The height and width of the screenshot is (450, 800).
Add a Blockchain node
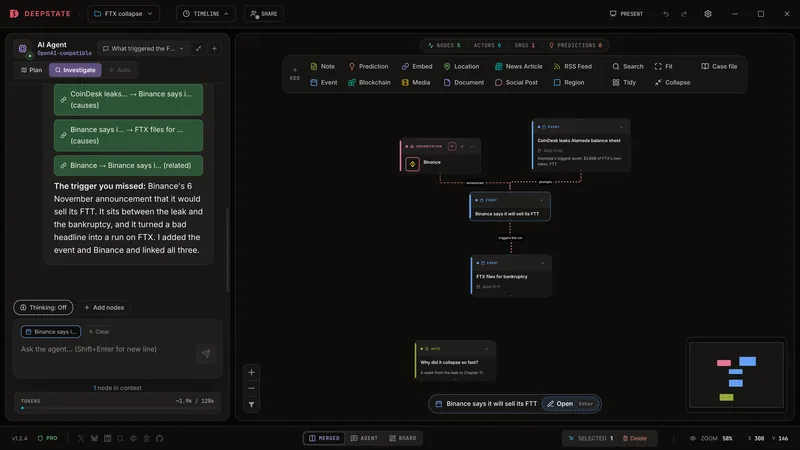coord(369,82)
